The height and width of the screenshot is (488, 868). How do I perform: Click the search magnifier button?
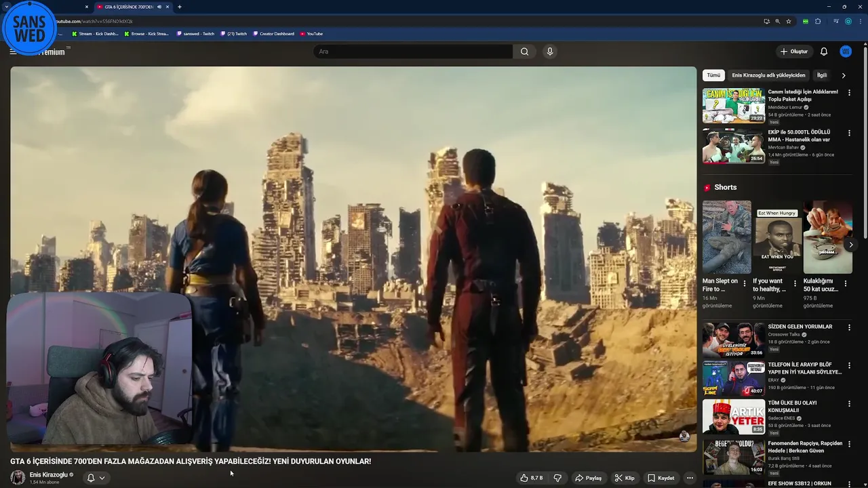click(524, 52)
